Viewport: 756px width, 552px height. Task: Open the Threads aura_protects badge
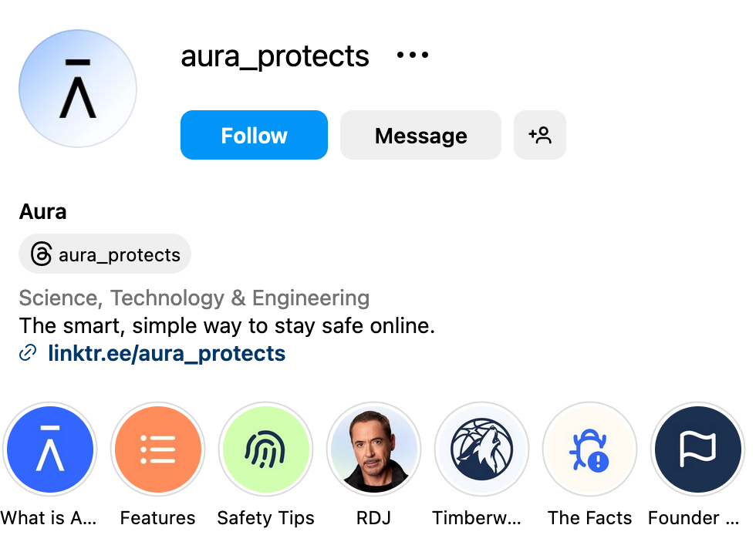point(105,254)
